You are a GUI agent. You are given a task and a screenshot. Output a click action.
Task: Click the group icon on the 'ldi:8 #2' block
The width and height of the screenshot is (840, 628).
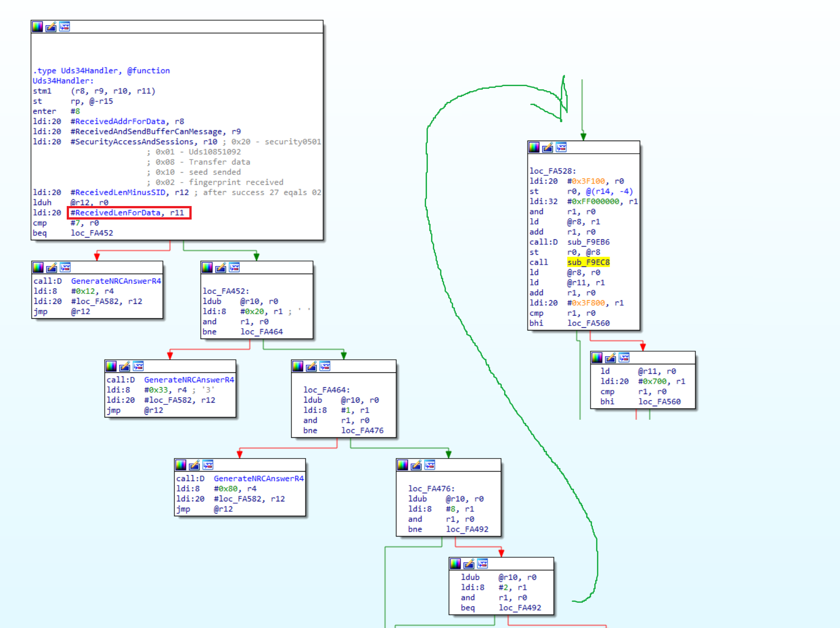coord(482,563)
